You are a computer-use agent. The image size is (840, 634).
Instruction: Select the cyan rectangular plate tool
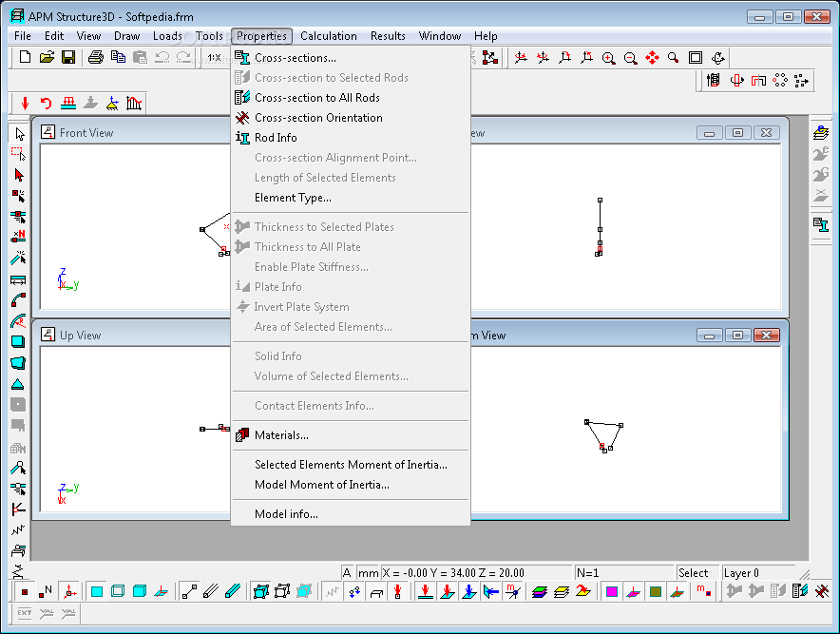(x=18, y=342)
